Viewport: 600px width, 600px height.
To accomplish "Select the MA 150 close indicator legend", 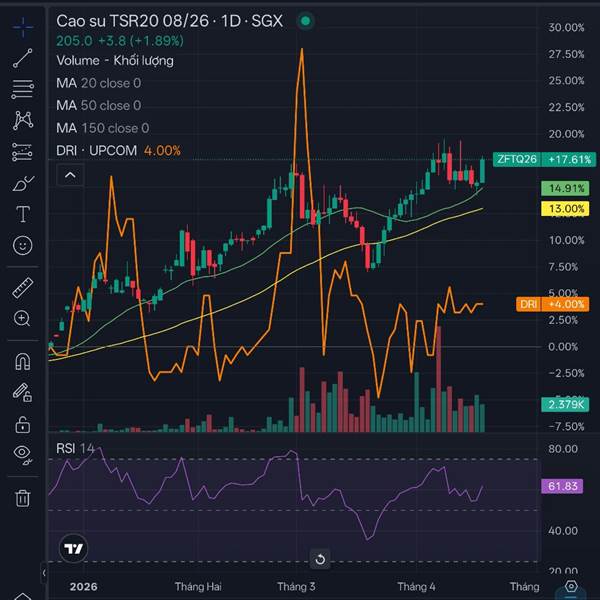I will (103, 128).
